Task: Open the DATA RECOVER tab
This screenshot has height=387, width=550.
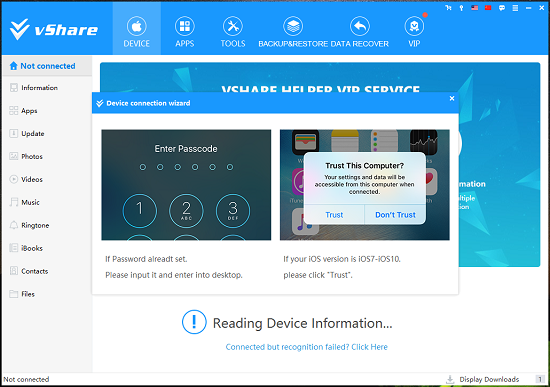Action: coord(360,32)
